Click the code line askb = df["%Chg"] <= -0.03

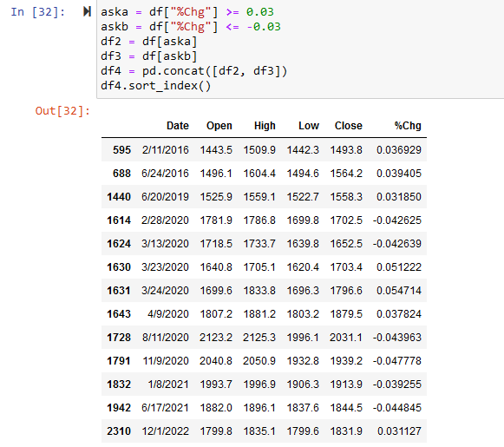click(191, 27)
